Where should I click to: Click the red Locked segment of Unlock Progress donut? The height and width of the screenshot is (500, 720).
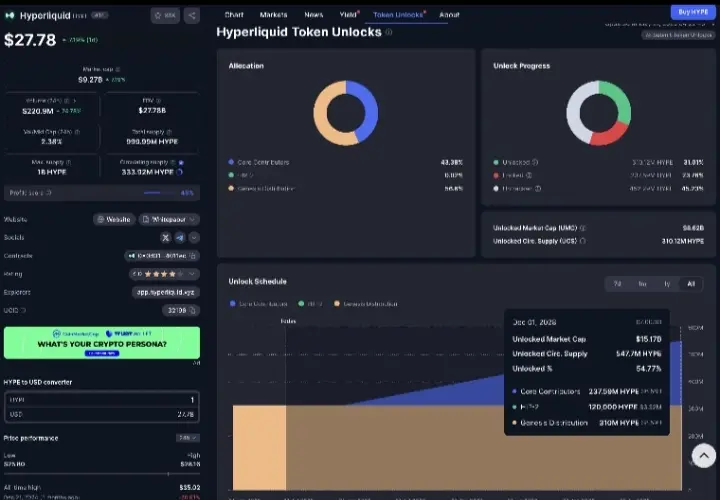[x=611, y=135]
